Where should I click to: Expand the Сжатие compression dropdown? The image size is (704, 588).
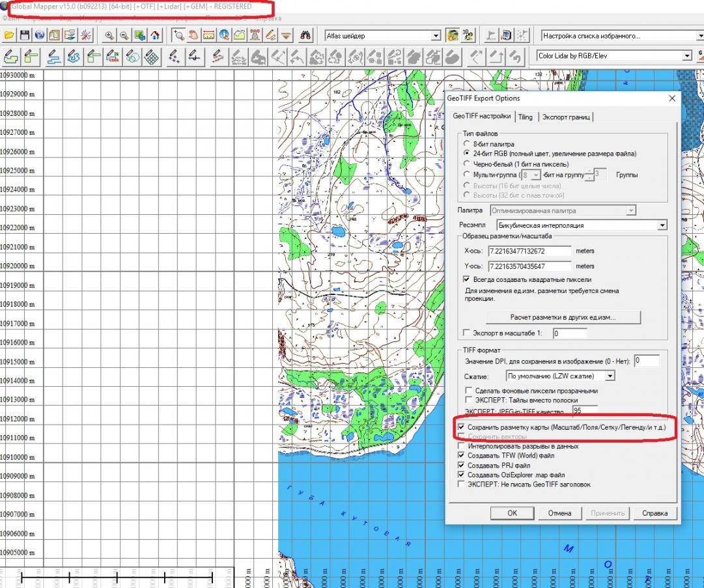coord(610,376)
